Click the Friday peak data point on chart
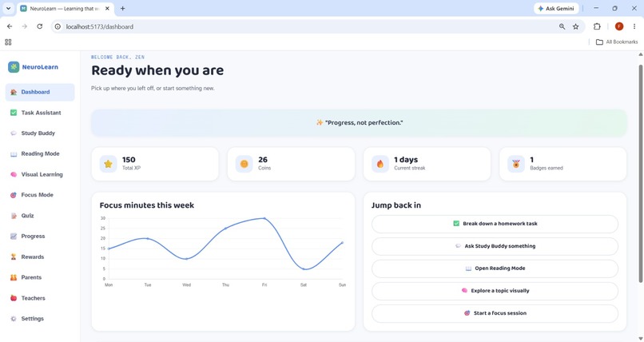The image size is (644, 342). click(264, 218)
